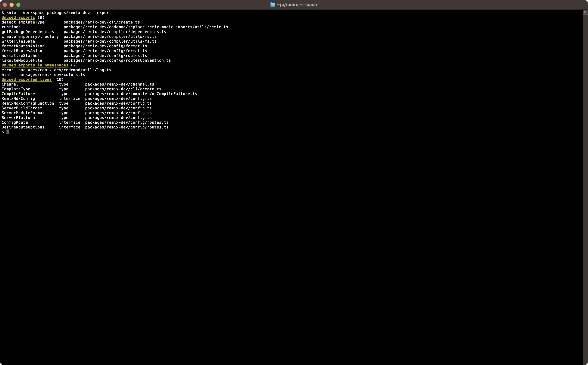Click 'ServerPlatform' type name
Viewport: 588px width, 365px height.
[18, 118]
